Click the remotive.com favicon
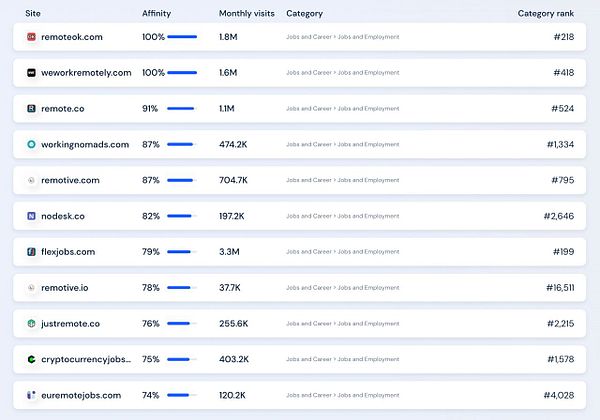The image size is (600, 420). pyautogui.click(x=31, y=180)
